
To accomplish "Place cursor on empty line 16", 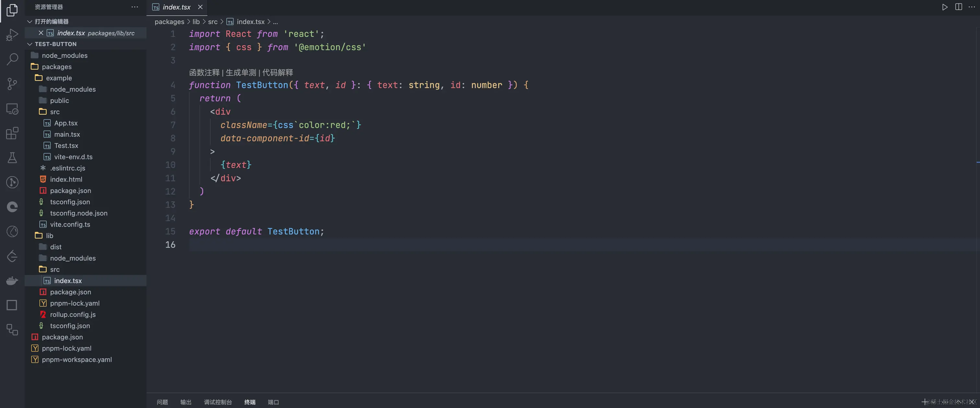I will point(582,245).
